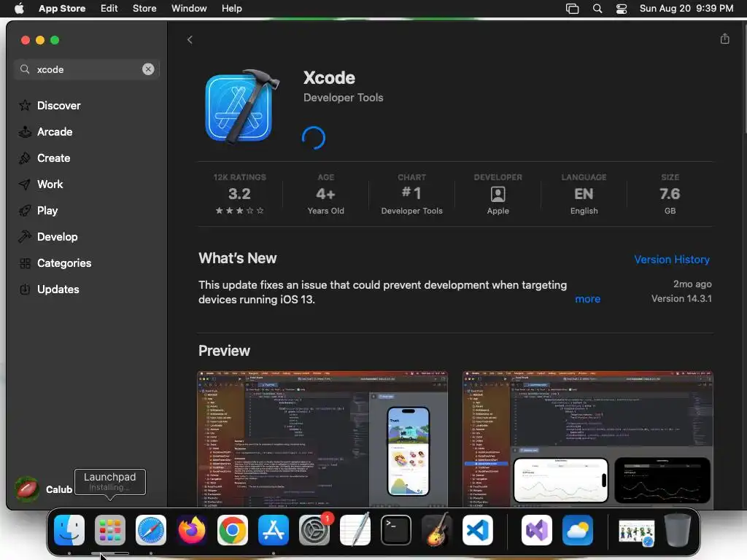Viewport: 747px width, 560px height.
Task: Click the Create paintbrush icon
Action: 25,157
